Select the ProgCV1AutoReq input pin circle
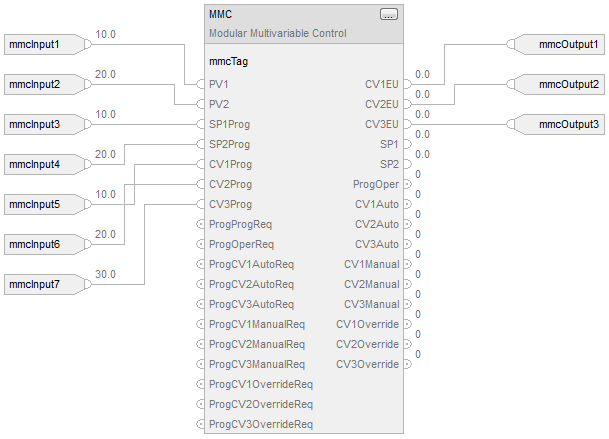Viewport: 609px width, 439px height. tap(200, 264)
